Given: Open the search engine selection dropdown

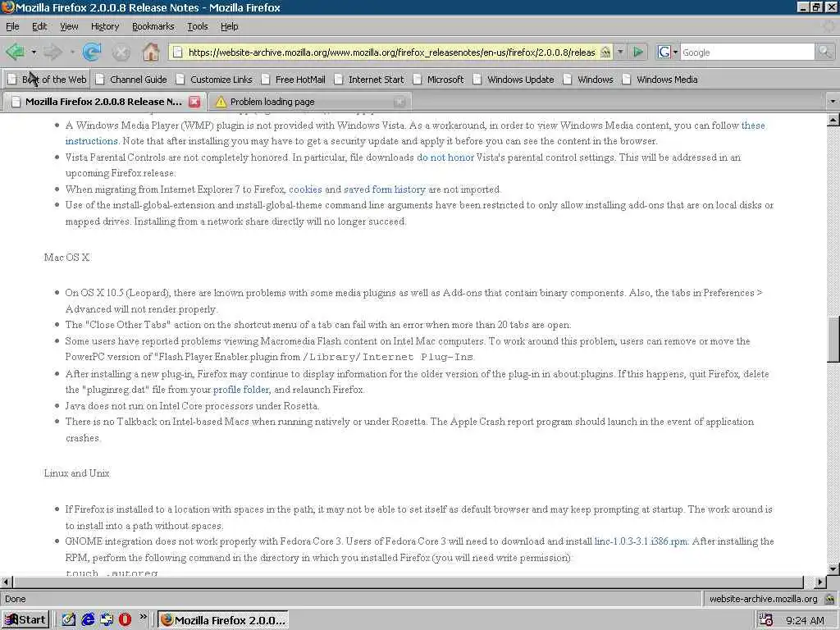Looking at the screenshot, I should (x=675, y=52).
